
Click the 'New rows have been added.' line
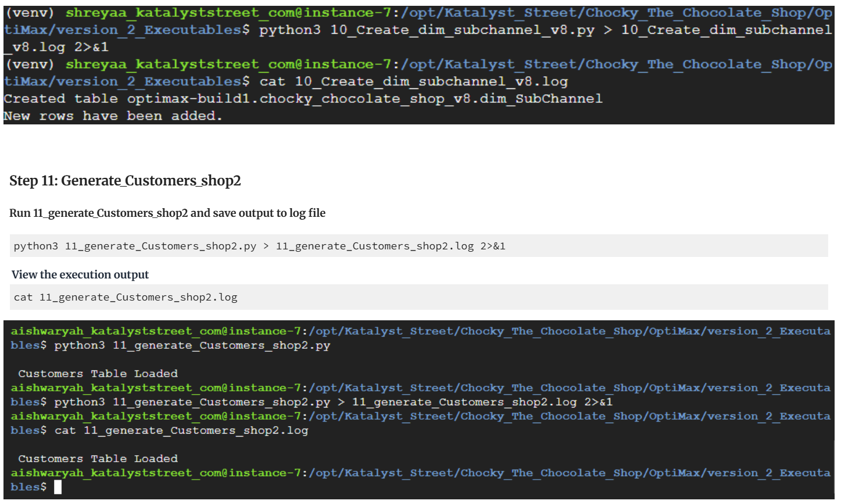(113, 116)
